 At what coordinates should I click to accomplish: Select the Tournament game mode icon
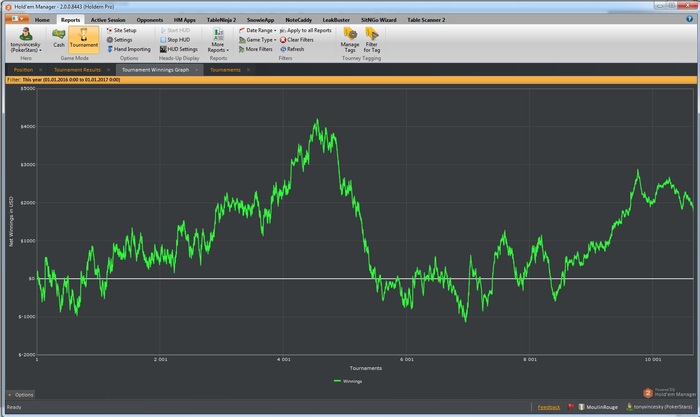pyautogui.click(x=84, y=36)
